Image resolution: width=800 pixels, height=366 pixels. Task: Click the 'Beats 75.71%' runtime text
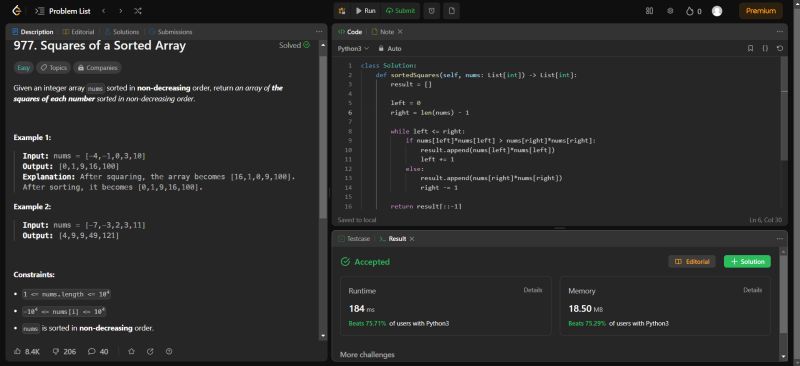(x=367, y=323)
